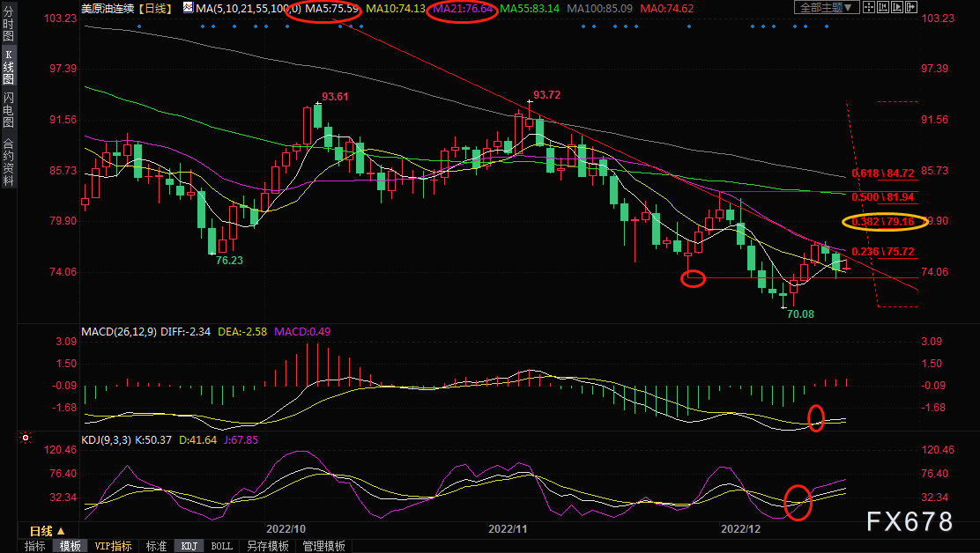The width and height of the screenshot is (980, 553).
Task: Activate the crosshair cursor tool icon
Action: pos(869,8)
